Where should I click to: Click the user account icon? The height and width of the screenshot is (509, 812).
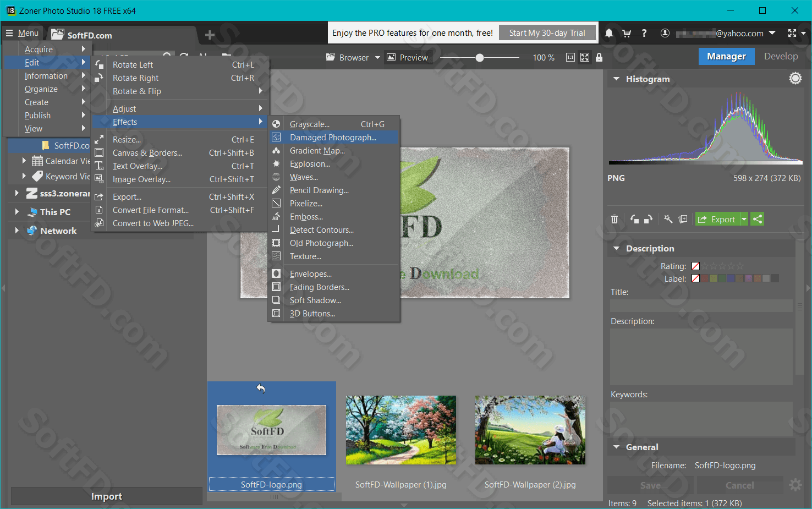click(665, 33)
